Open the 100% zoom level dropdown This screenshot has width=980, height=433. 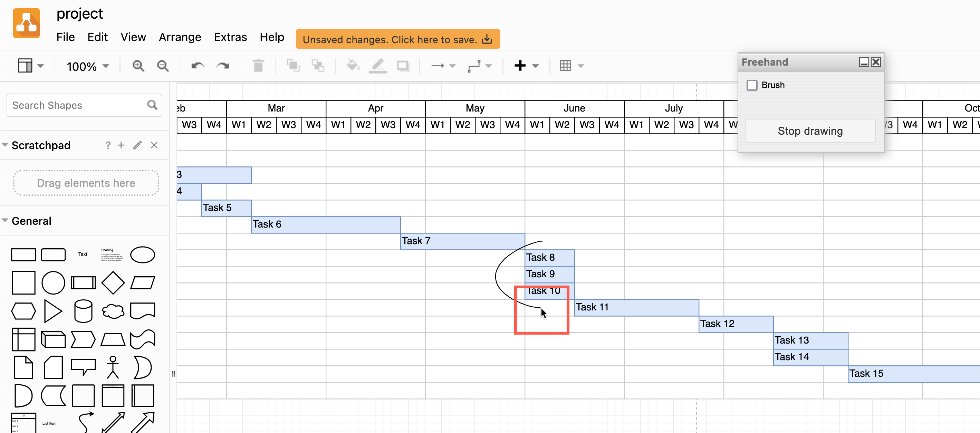click(88, 66)
